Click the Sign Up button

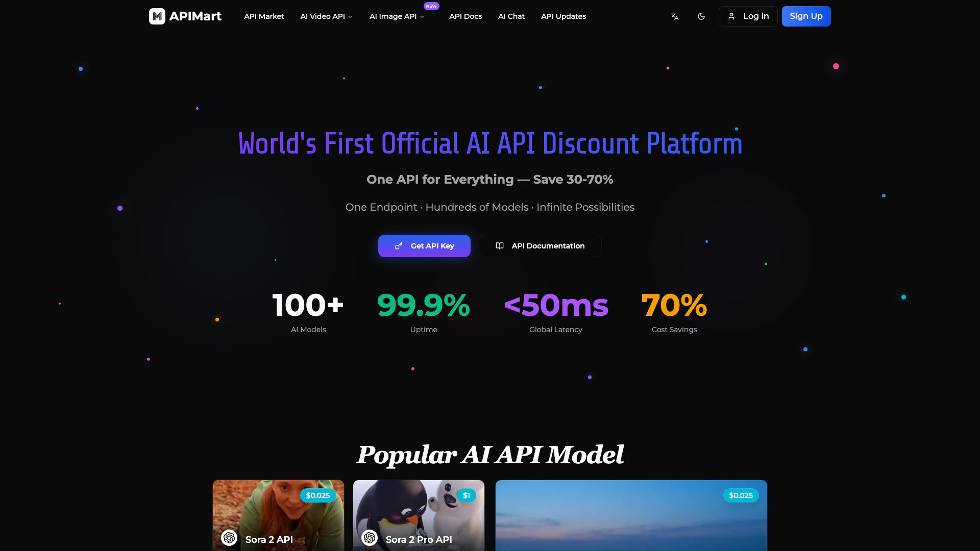click(x=806, y=16)
